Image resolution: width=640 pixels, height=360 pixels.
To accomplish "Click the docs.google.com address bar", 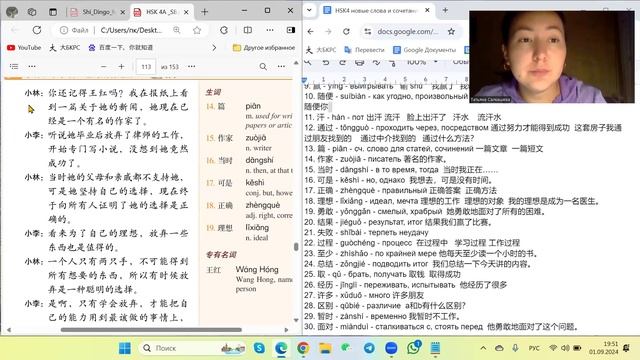I will [407, 31].
